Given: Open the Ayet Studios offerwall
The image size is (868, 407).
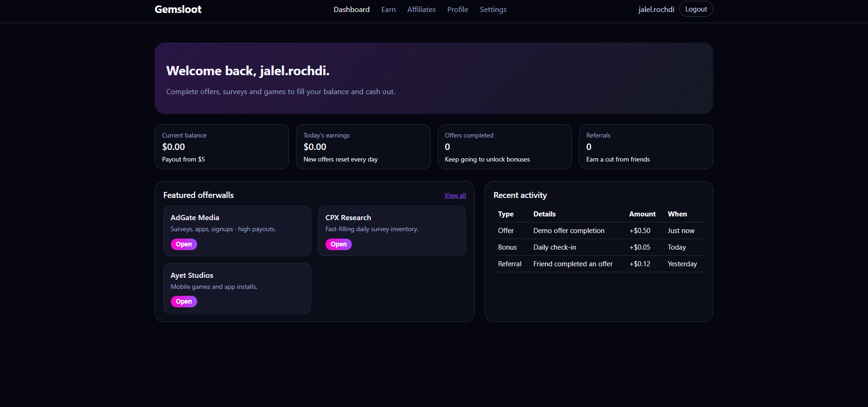Looking at the screenshot, I should 184,301.
